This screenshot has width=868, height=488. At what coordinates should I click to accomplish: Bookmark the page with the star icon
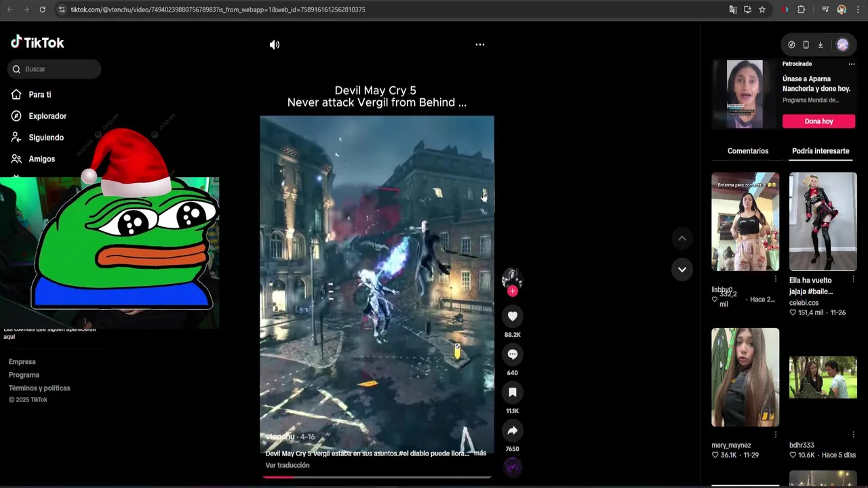pyautogui.click(x=762, y=9)
